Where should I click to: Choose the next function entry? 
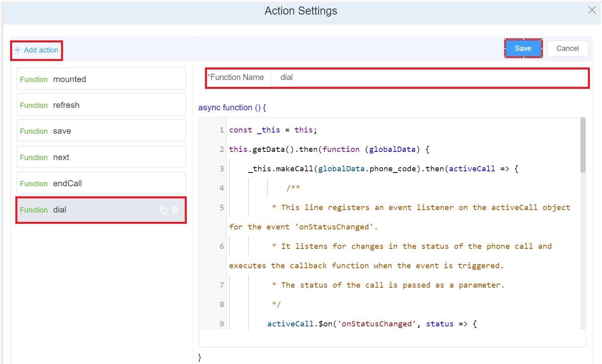[101, 157]
